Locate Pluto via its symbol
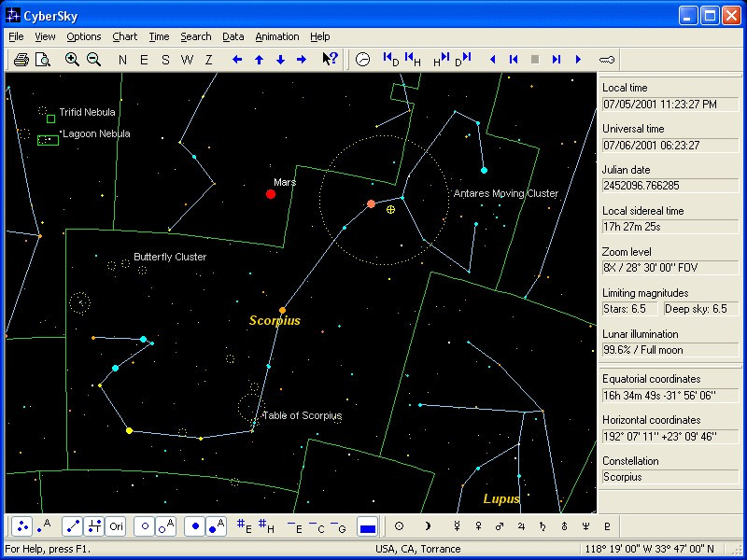Viewport: 747px width, 560px height. click(x=607, y=526)
